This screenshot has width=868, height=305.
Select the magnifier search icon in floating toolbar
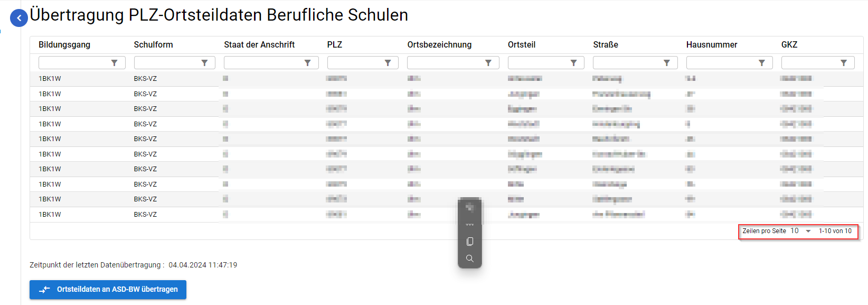(x=469, y=258)
